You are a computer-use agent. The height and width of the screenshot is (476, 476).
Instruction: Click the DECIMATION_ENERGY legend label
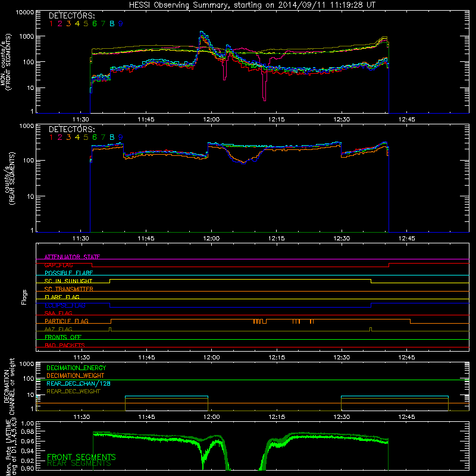click(x=76, y=368)
